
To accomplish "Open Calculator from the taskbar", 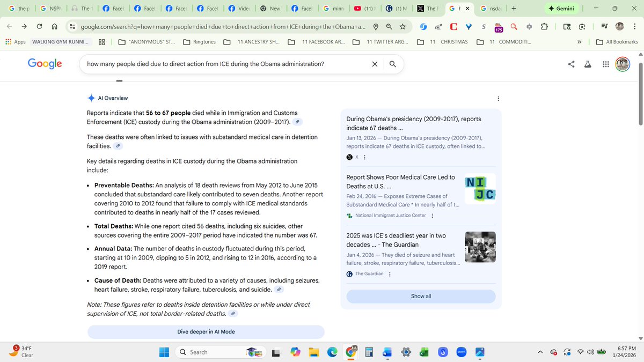I will (x=369, y=352).
